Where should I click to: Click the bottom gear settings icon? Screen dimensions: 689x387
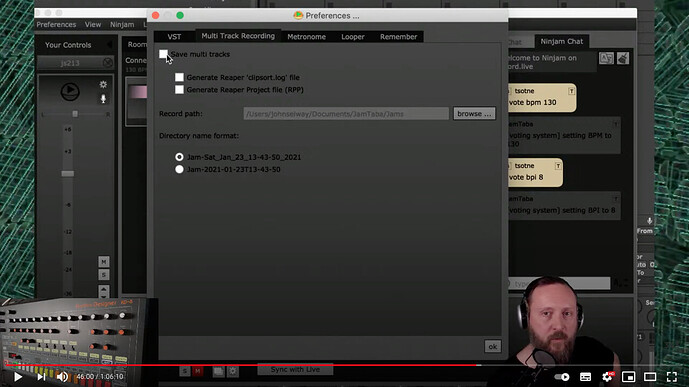[x=233, y=372]
